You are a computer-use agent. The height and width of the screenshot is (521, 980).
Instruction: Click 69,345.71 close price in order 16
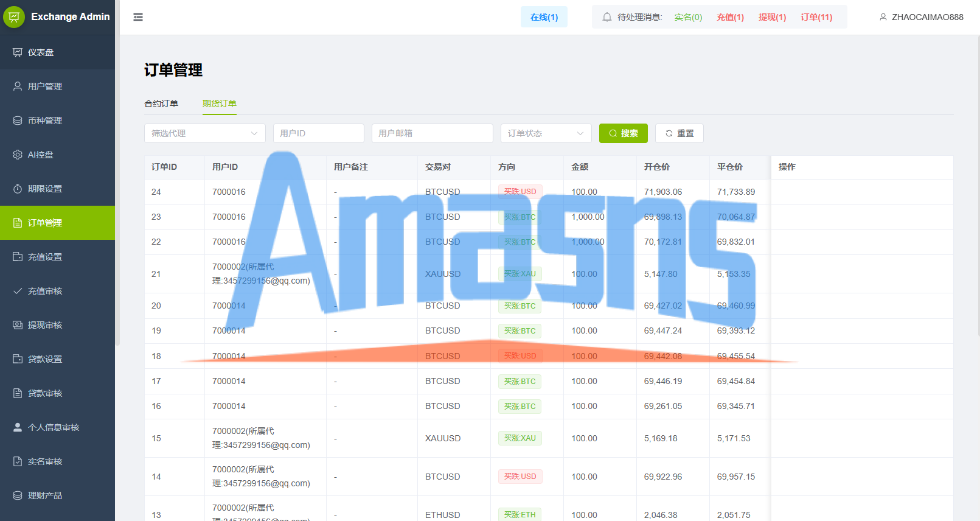click(x=736, y=406)
